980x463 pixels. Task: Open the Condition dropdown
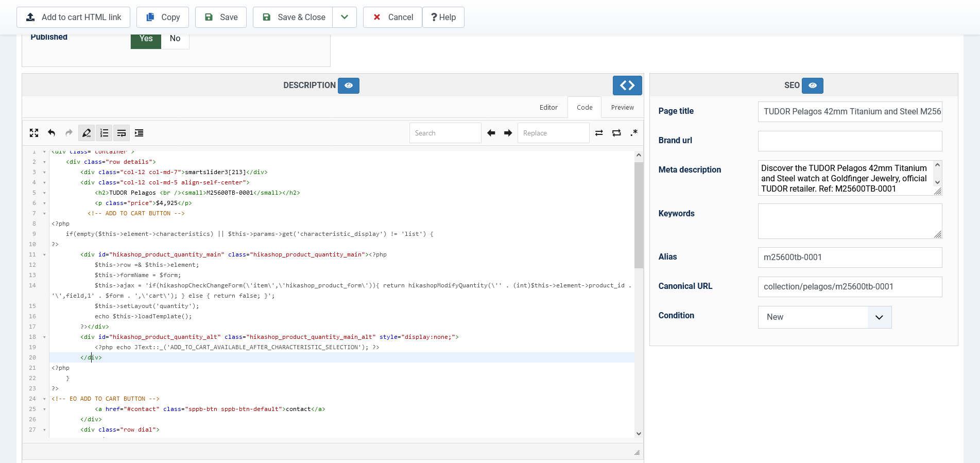(x=824, y=317)
